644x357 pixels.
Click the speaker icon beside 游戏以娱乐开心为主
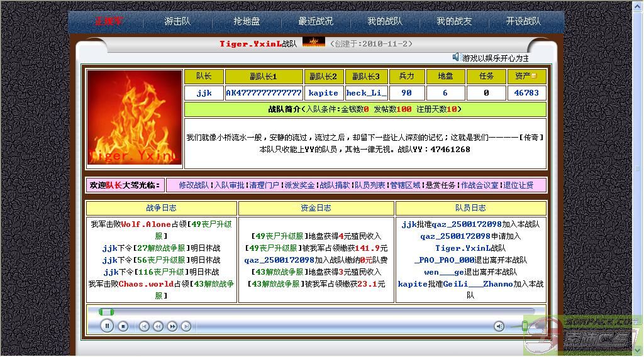pos(456,58)
